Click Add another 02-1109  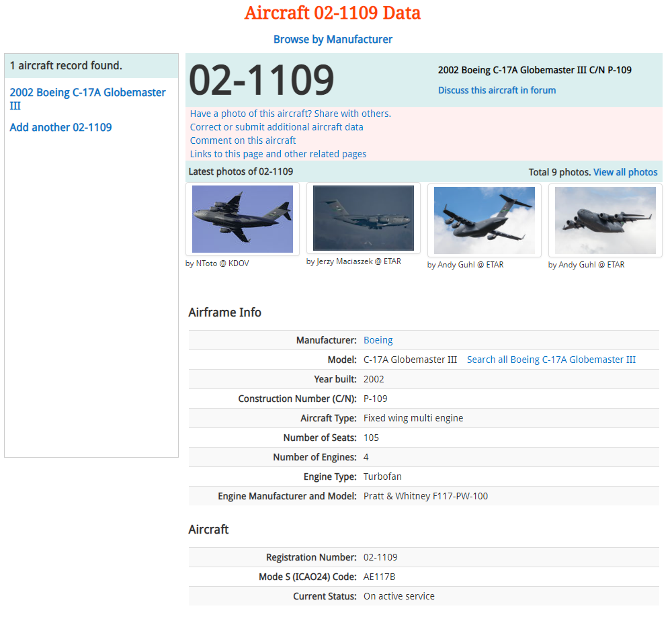pos(61,127)
